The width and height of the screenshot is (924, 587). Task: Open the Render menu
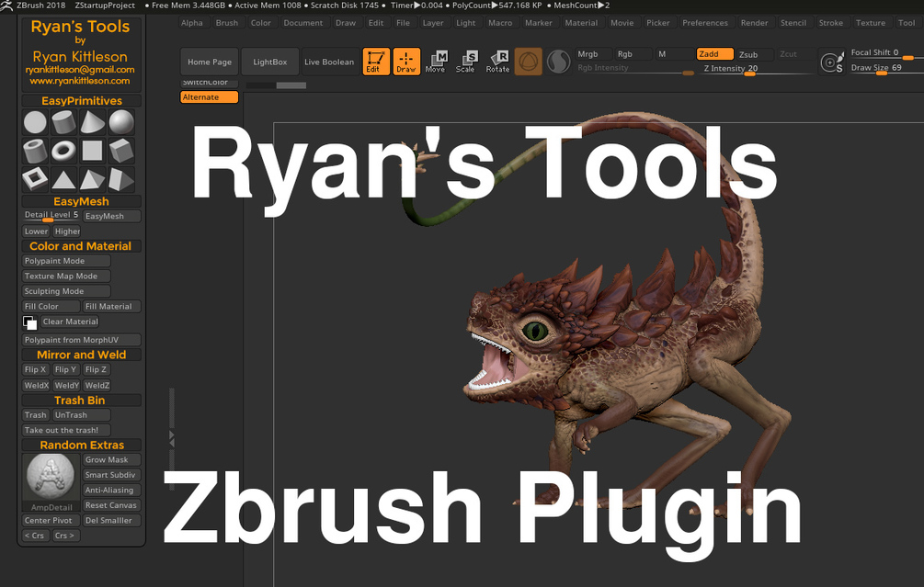pos(754,23)
